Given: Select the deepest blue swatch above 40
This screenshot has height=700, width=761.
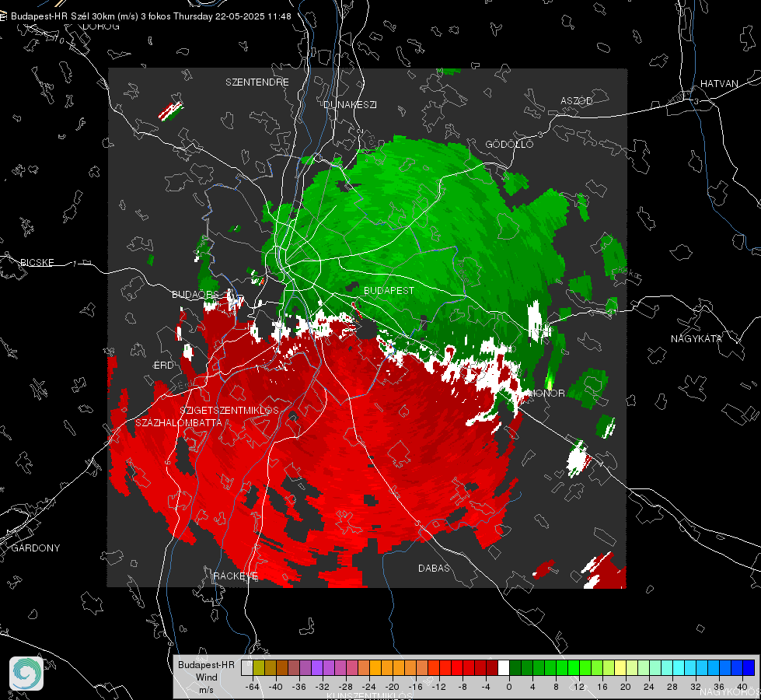Looking at the screenshot, I should click(749, 667).
